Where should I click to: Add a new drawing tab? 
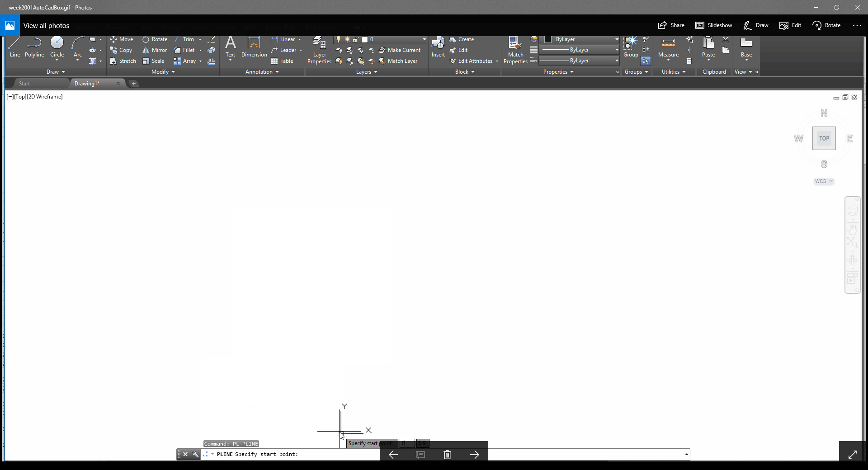[x=133, y=84]
